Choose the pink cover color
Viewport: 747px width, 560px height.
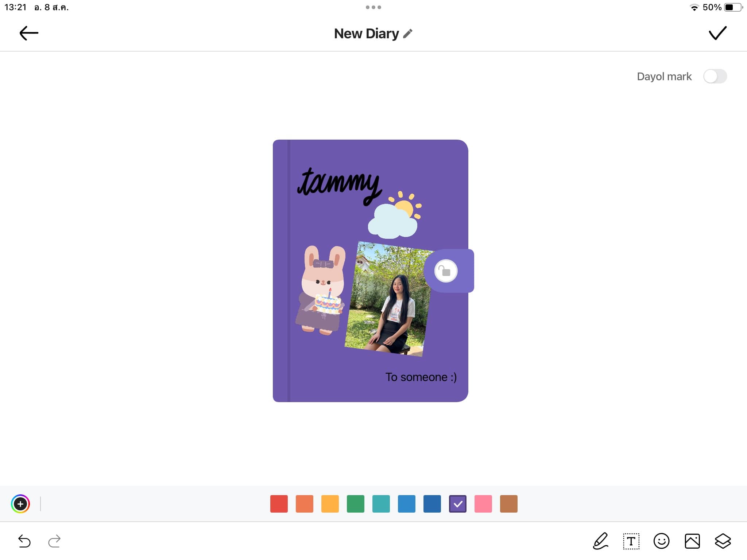click(x=483, y=504)
